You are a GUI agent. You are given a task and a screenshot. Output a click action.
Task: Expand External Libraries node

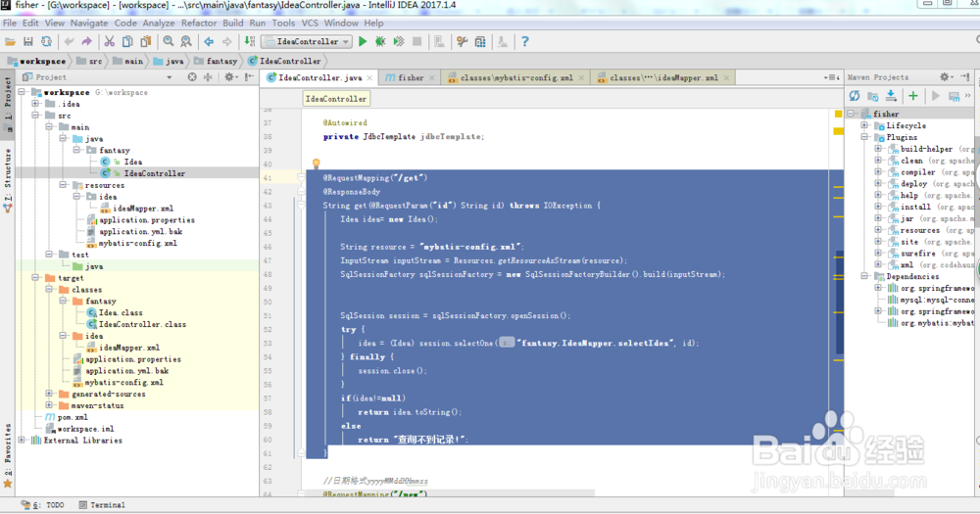click(22, 440)
